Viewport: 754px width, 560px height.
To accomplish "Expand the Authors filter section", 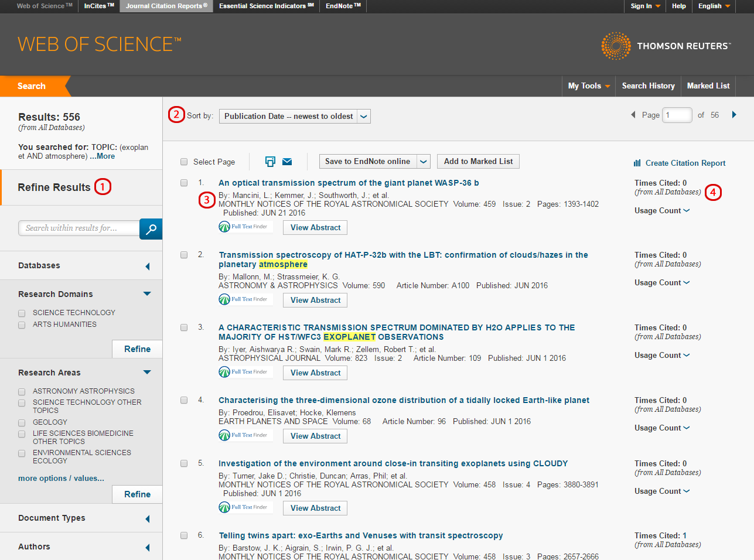I will tap(148, 548).
